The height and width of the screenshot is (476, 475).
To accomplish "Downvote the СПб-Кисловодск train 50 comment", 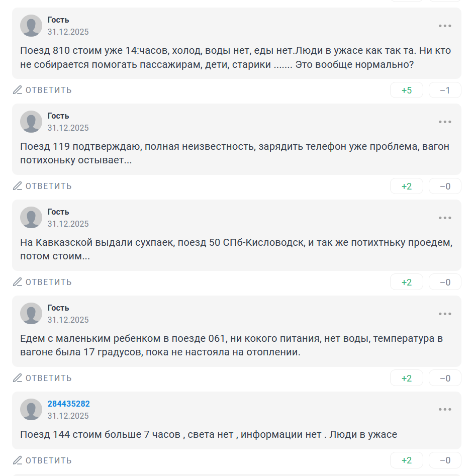I will tap(445, 282).
